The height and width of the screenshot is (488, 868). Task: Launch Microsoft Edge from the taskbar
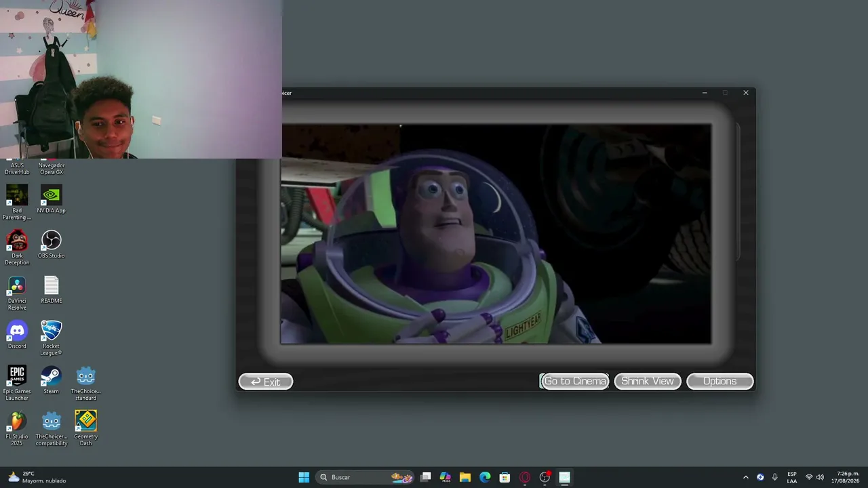point(485,477)
